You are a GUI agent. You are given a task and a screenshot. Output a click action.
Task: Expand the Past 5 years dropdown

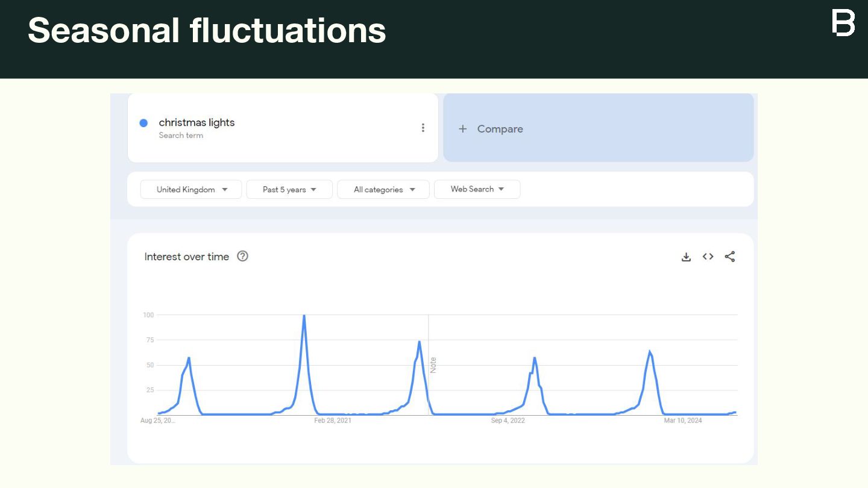[x=289, y=189]
